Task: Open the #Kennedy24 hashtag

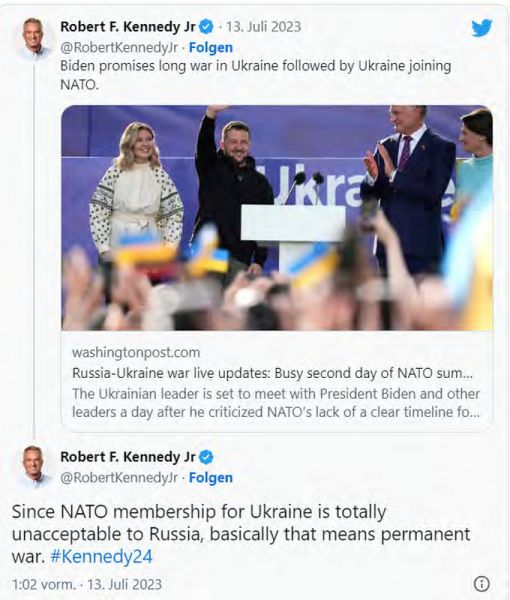Action: pos(101,557)
